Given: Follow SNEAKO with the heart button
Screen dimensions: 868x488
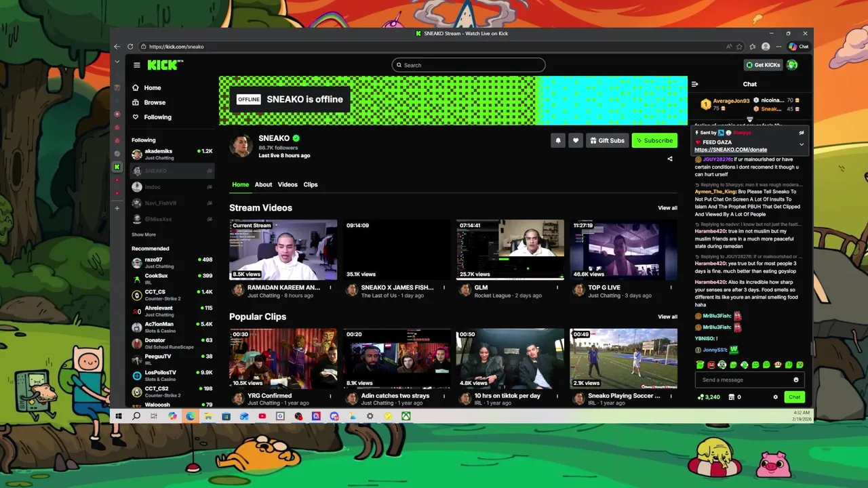Looking at the screenshot, I should coord(576,140).
